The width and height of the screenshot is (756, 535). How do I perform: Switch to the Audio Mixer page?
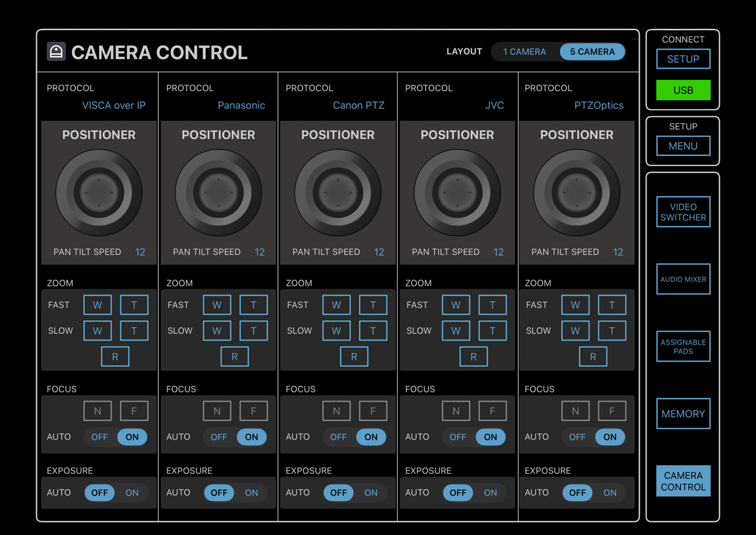point(683,279)
